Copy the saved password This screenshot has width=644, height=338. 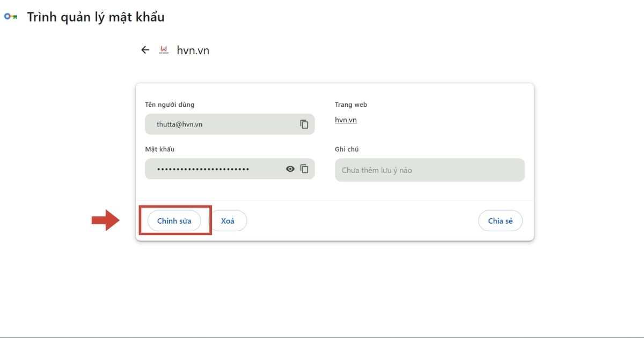click(x=304, y=168)
